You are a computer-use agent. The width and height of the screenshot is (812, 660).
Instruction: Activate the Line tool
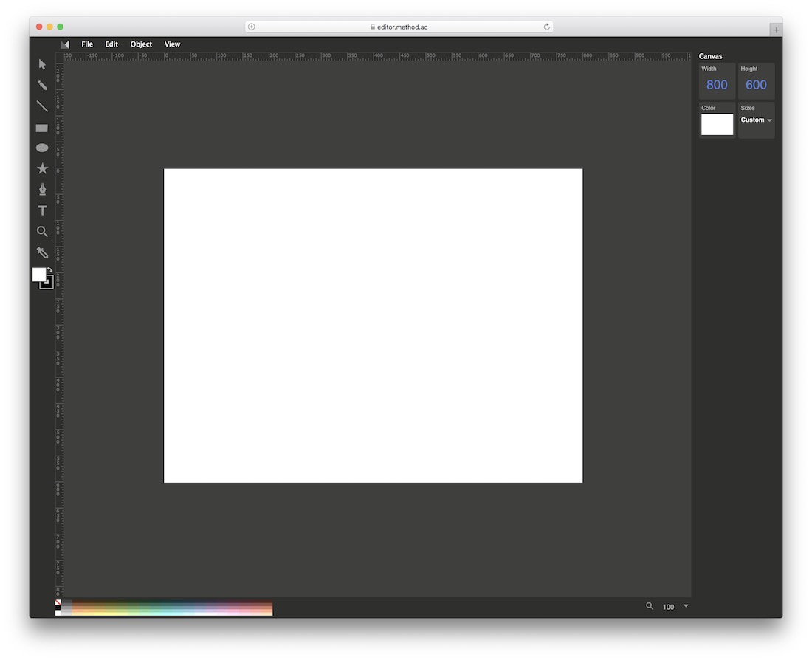[x=42, y=106]
